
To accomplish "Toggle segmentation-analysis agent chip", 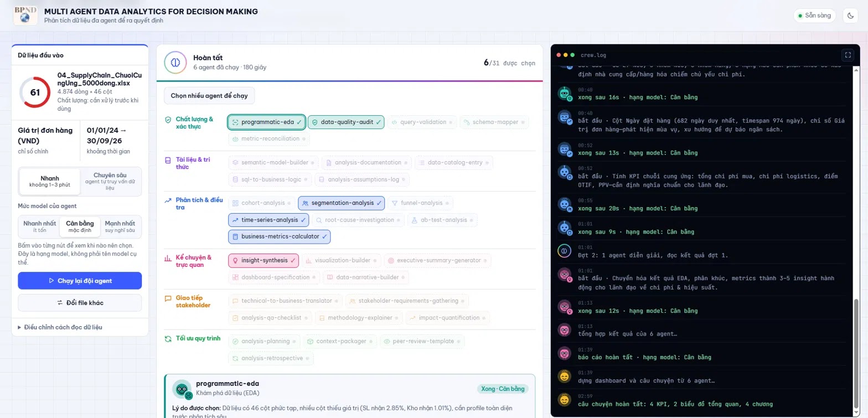I will click(x=341, y=203).
